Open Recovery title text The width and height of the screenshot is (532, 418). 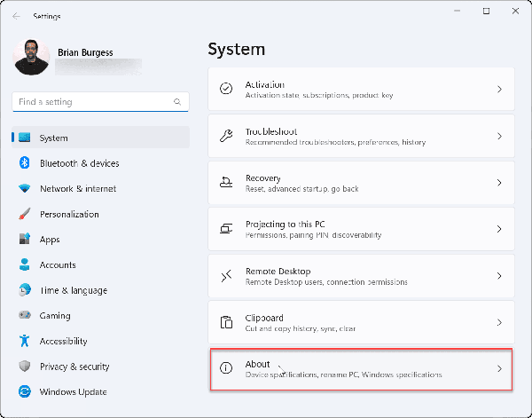[x=263, y=178]
